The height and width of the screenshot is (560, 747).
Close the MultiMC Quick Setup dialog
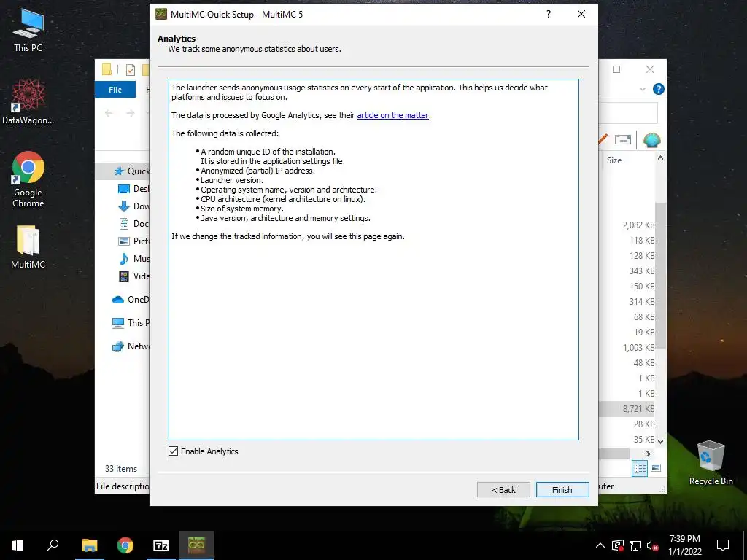pyautogui.click(x=581, y=15)
